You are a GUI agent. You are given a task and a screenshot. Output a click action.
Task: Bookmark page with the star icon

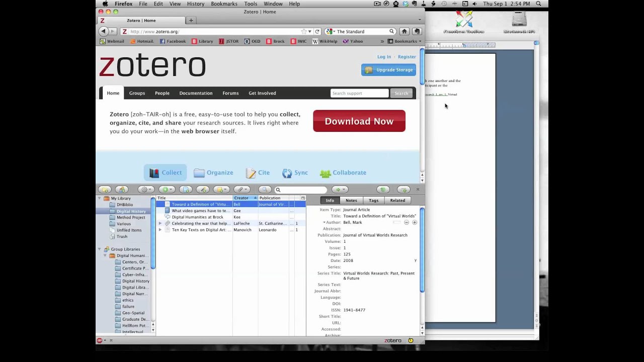pyautogui.click(x=304, y=32)
